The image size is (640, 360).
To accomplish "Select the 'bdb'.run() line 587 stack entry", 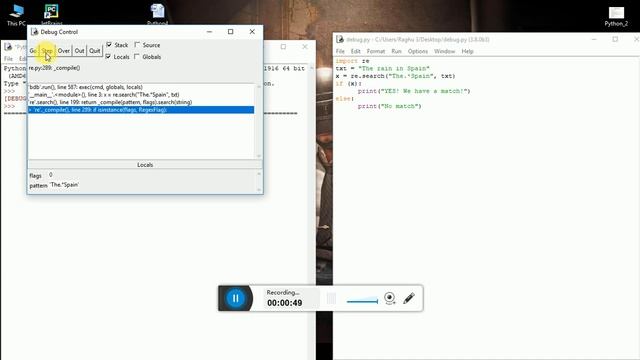I will click(141, 87).
